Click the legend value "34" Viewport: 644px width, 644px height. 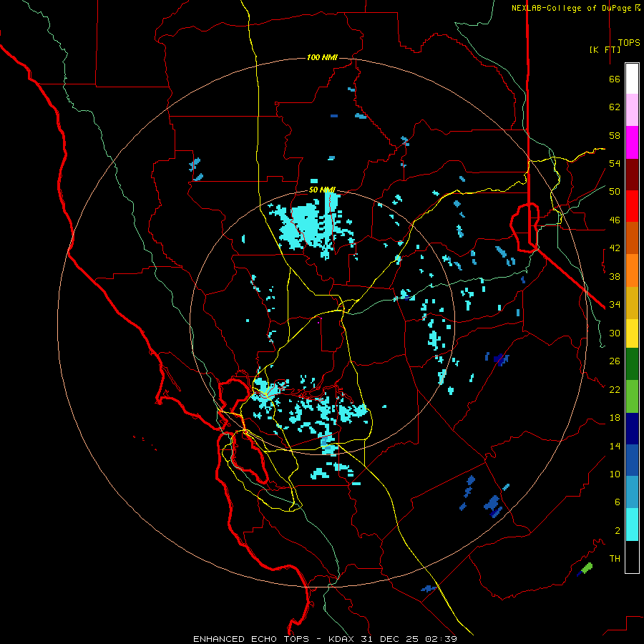(x=615, y=304)
